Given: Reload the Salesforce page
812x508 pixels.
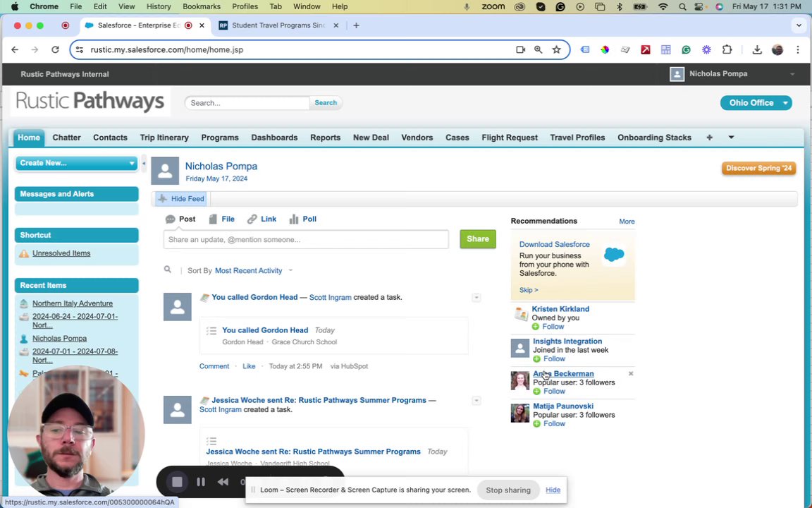Looking at the screenshot, I should pos(55,50).
